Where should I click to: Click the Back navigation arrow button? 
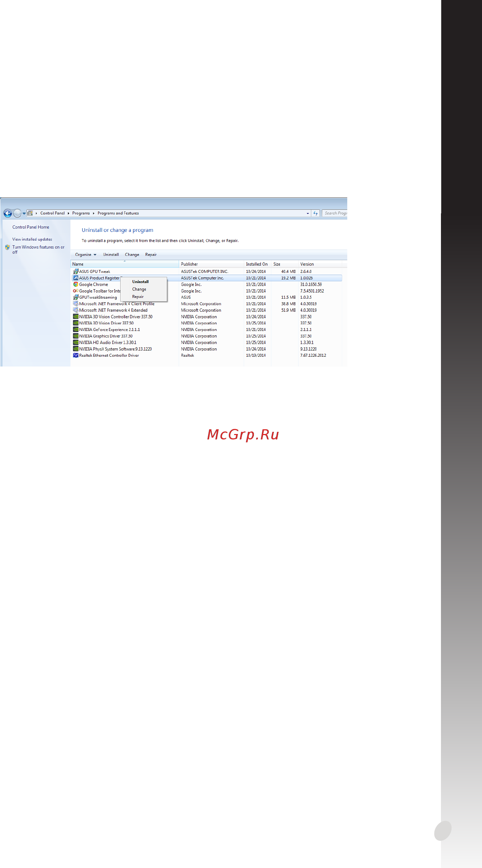point(8,213)
